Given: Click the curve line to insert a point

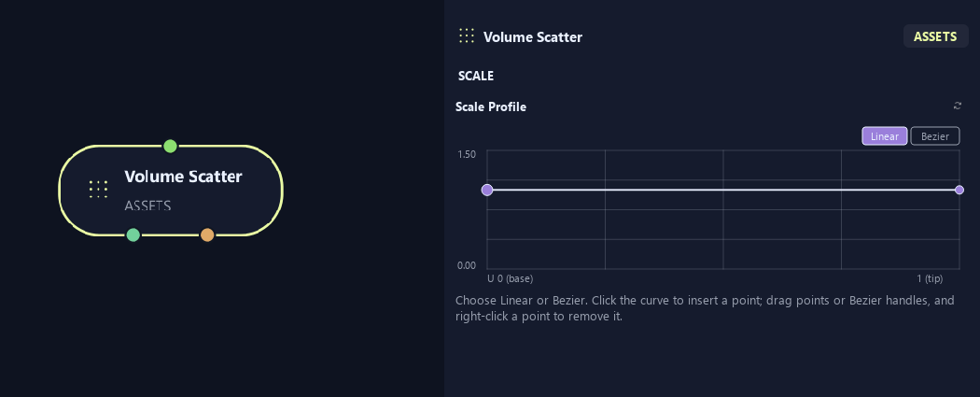Looking at the screenshot, I should (723, 190).
